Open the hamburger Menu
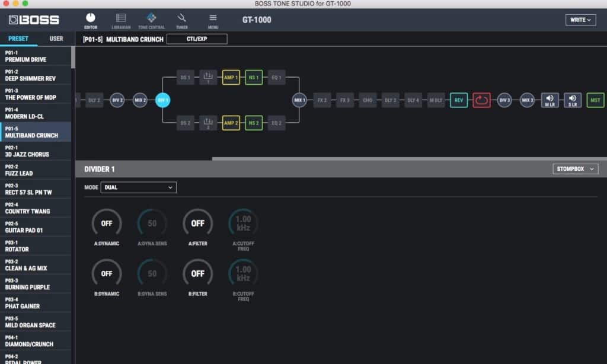 [x=213, y=21]
